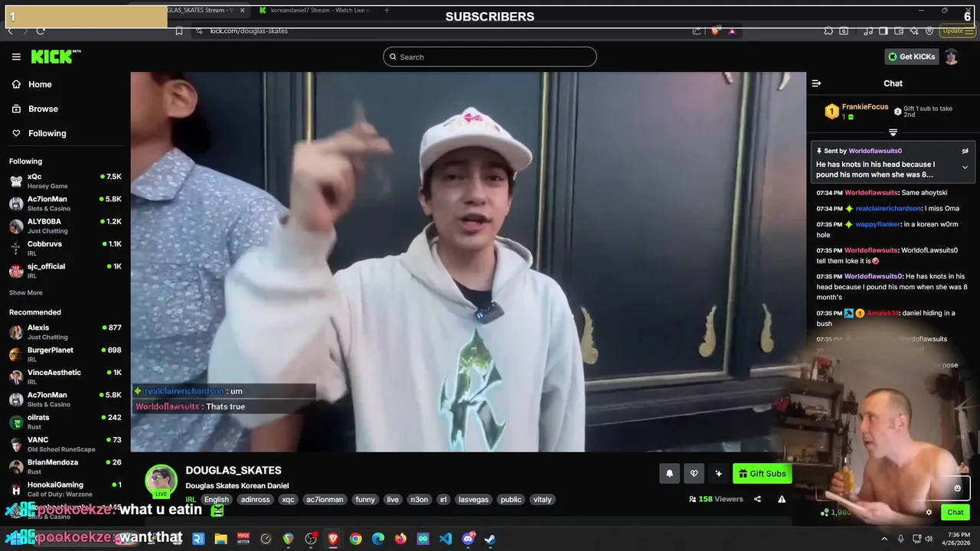The image size is (980, 551).
Task: Click green Chat send button
Action: pyautogui.click(x=955, y=512)
